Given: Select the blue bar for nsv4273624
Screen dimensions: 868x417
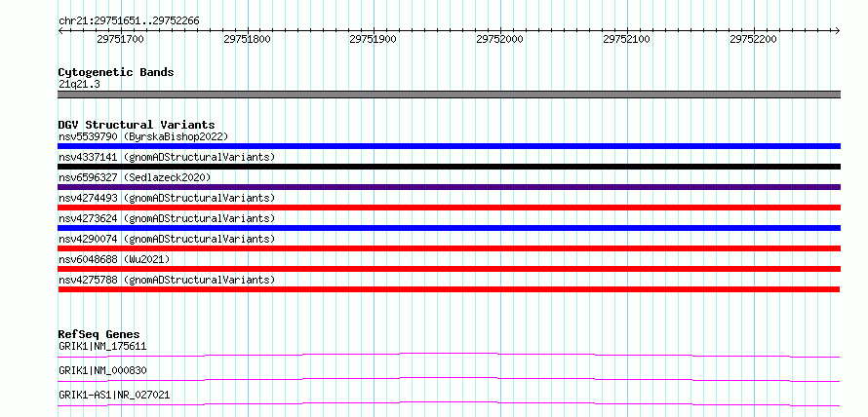Looking at the screenshot, I should 449,228.
